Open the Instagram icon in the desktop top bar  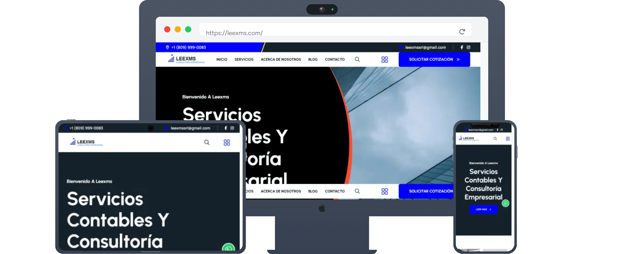tap(469, 47)
